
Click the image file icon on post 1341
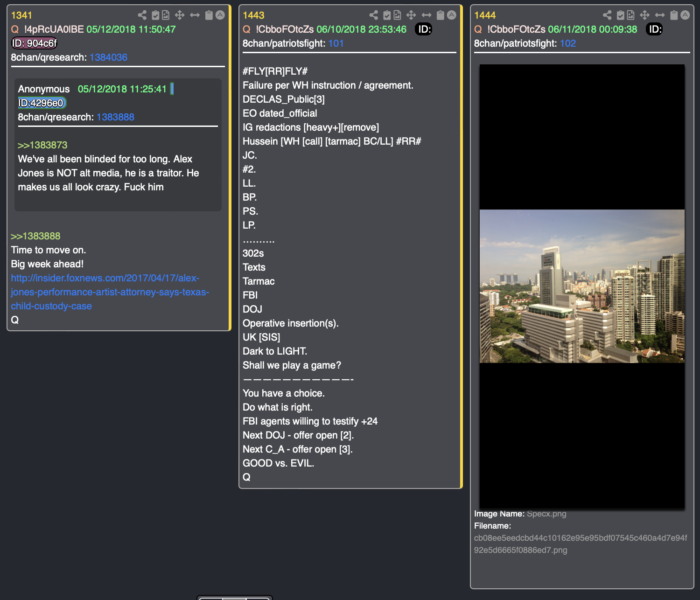[x=166, y=15]
